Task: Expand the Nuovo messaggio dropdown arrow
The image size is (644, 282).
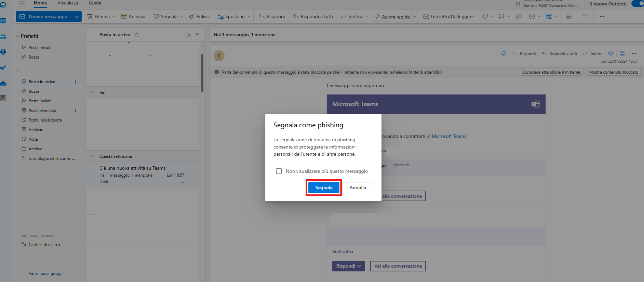Action: [x=77, y=16]
